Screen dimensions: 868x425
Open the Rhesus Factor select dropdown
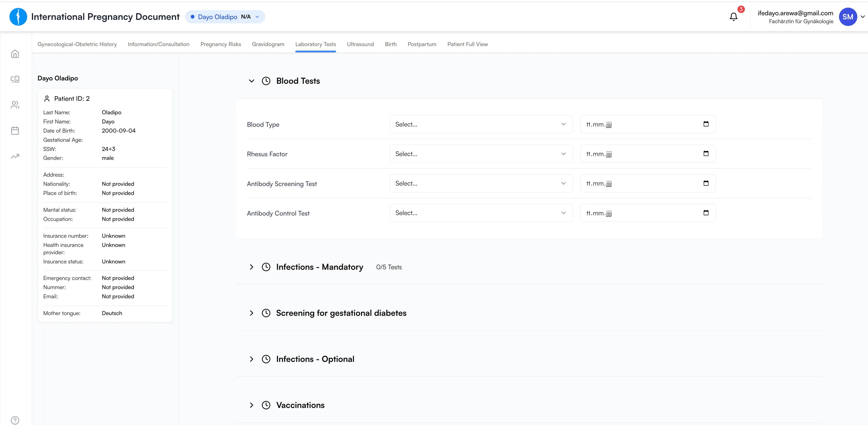(481, 154)
